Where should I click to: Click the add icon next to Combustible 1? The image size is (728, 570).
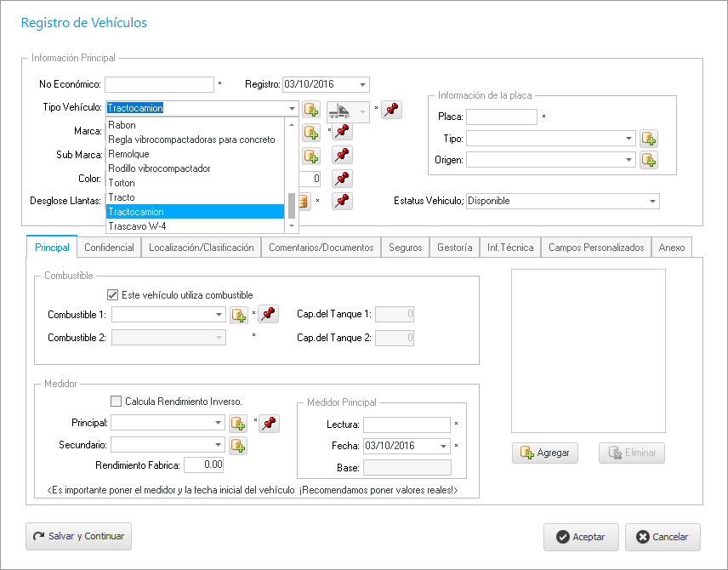(239, 315)
